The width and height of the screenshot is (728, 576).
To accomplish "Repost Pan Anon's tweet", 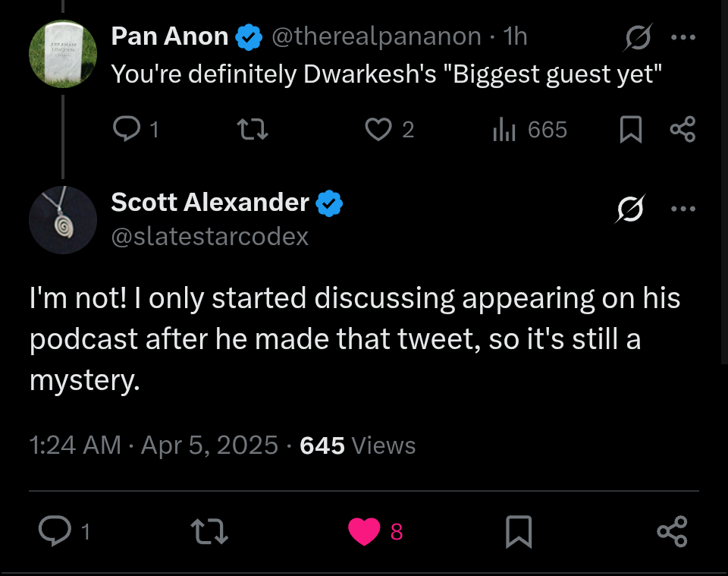I will pos(252,129).
